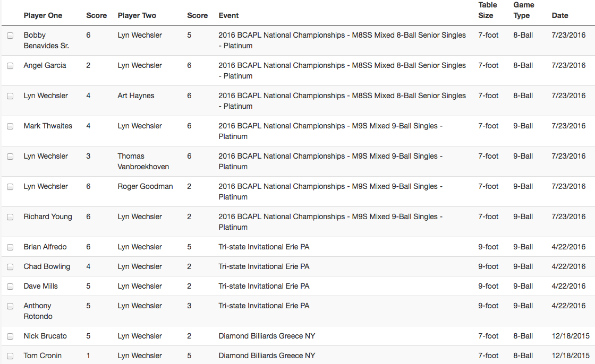Toggle the checkbox next to Mark Thwaites
The height and width of the screenshot is (364, 595).
[x=10, y=126]
